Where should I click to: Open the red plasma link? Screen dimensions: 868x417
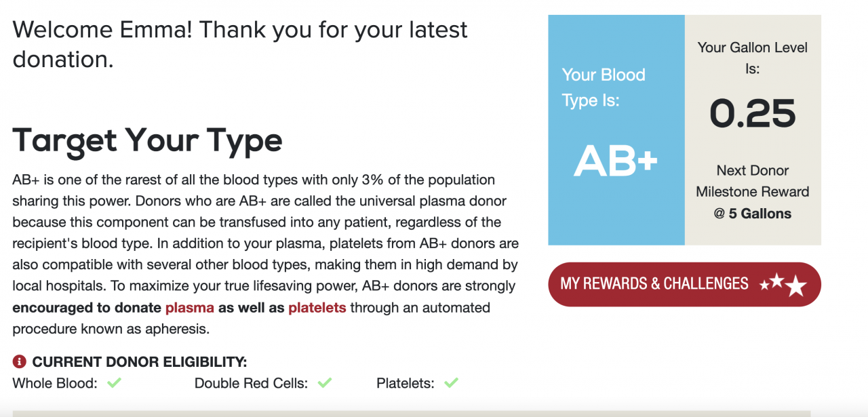tap(190, 308)
